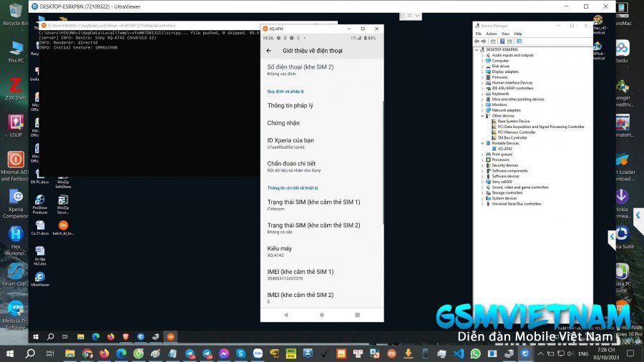
Task: Open the File menu in Device Manager
Action: coord(479,34)
